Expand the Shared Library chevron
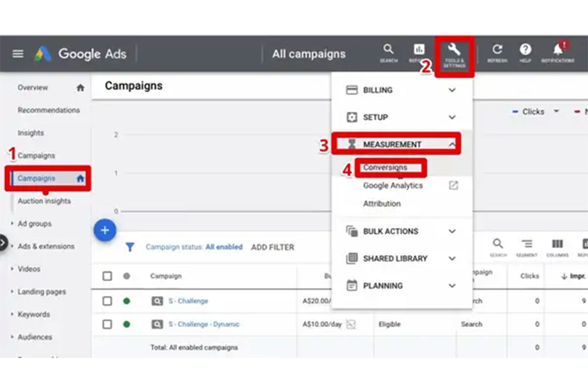The width and height of the screenshot is (588, 392). (x=452, y=258)
